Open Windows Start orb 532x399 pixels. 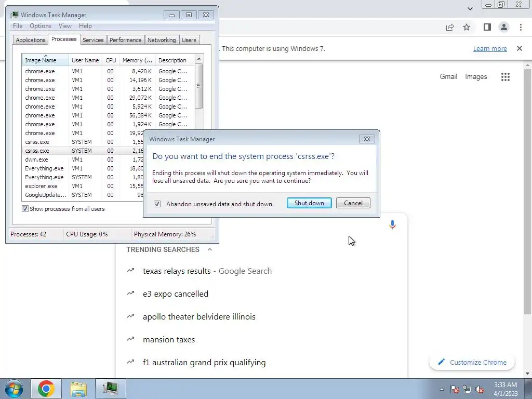(x=14, y=389)
